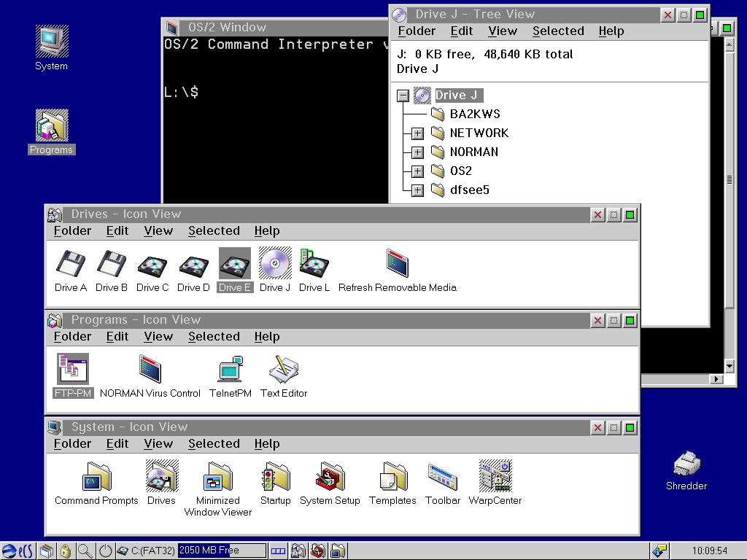
Task: Open the Text Editor
Action: 283,368
